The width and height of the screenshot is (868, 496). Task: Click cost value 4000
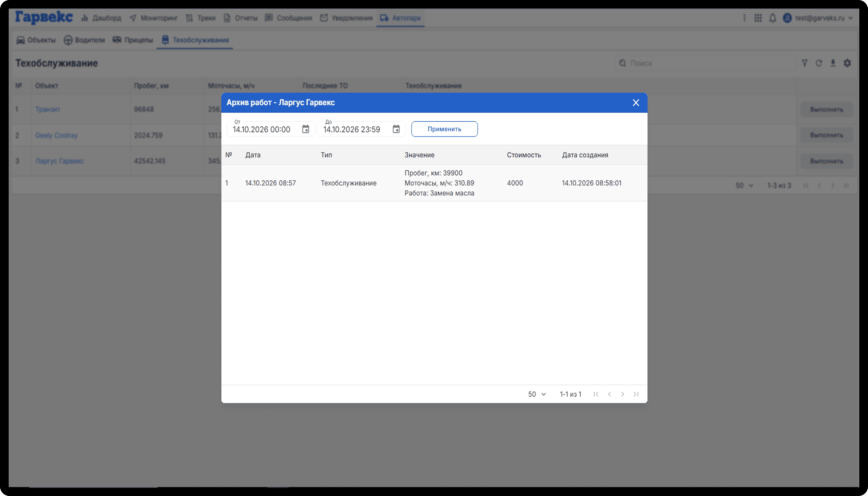(515, 183)
